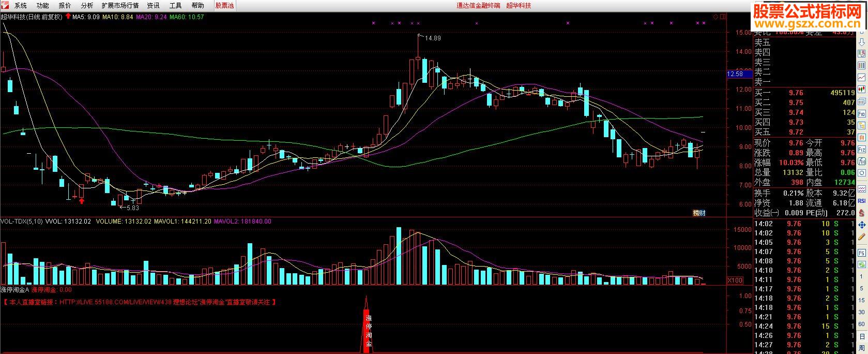Click the MA60: 10.57 value
Image resolution: width=868 pixels, height=354 pixels.
(187, 17)
